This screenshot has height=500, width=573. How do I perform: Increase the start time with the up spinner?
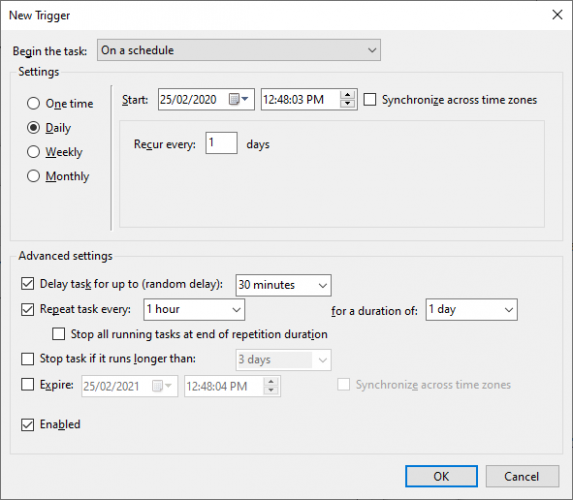(348, 95)
